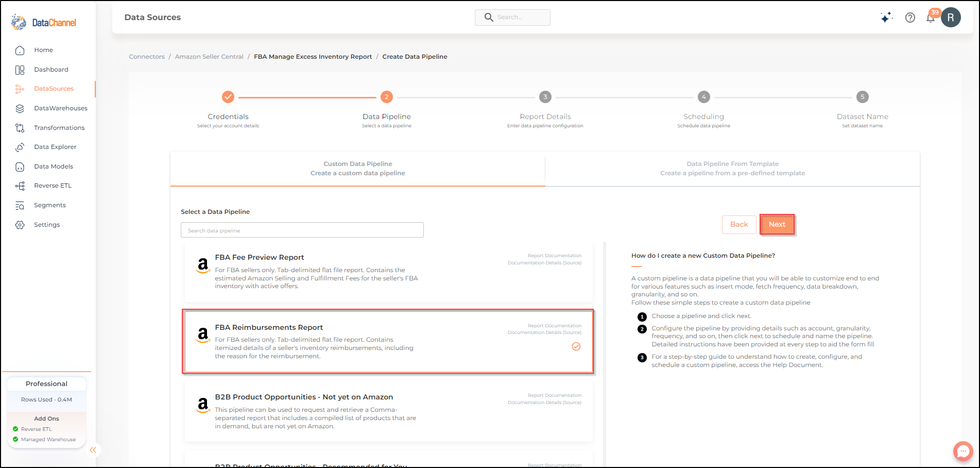Click Amazon logo of B2B Not yet on Amazon
The image size is (980, 468).
(203, 405)
